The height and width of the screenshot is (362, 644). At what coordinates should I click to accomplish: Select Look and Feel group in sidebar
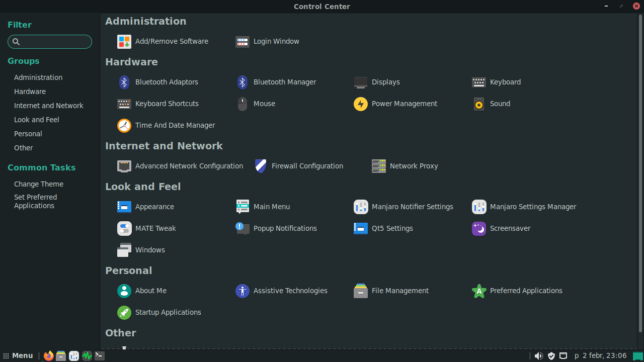(37, 120)
